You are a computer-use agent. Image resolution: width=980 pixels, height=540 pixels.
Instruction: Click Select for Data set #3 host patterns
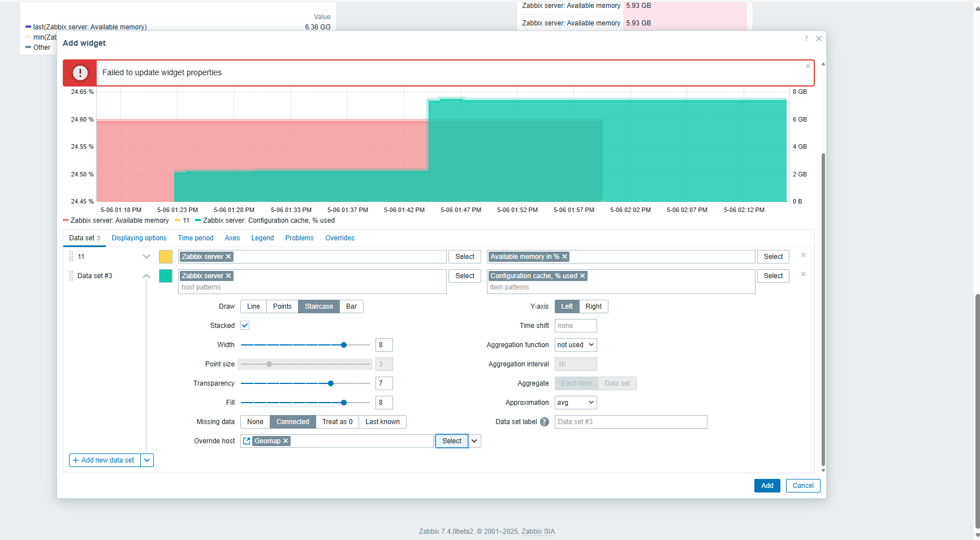(465, 276)
